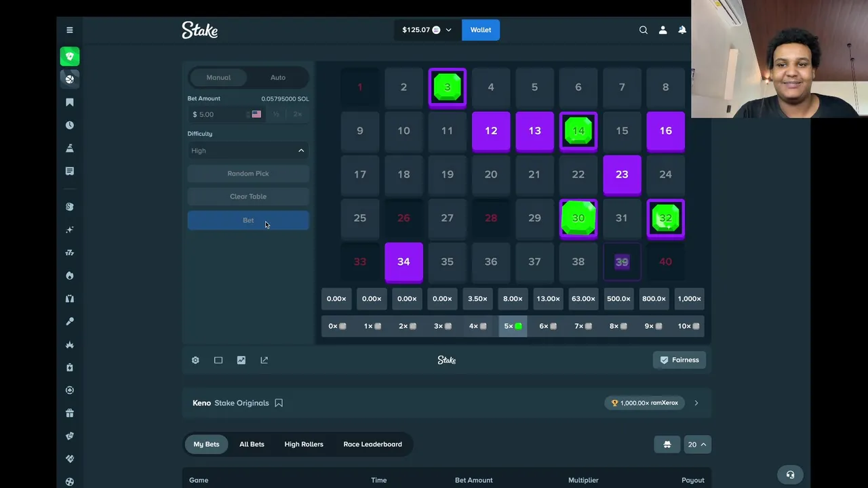Click the 500.0× multiplier tile
This screenshot has width=868, height=488.
click(618, 299)
